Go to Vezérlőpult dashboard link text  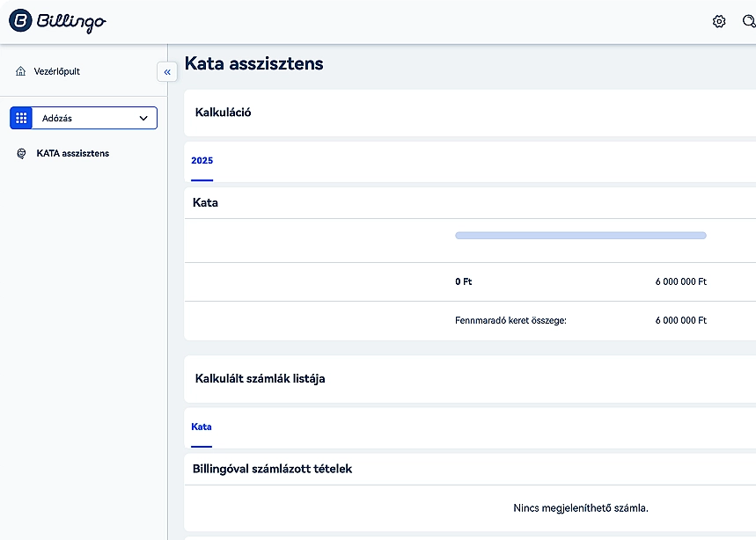coord(57,71)
